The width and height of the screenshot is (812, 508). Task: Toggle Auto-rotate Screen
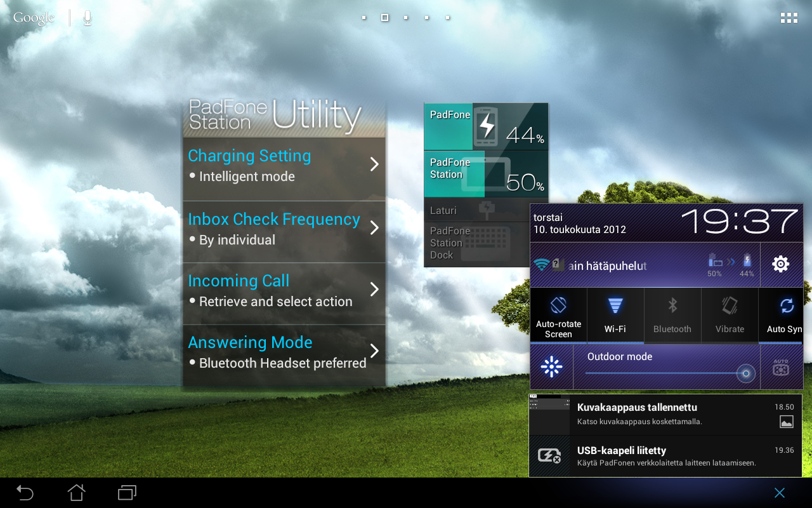pos(558,316)
